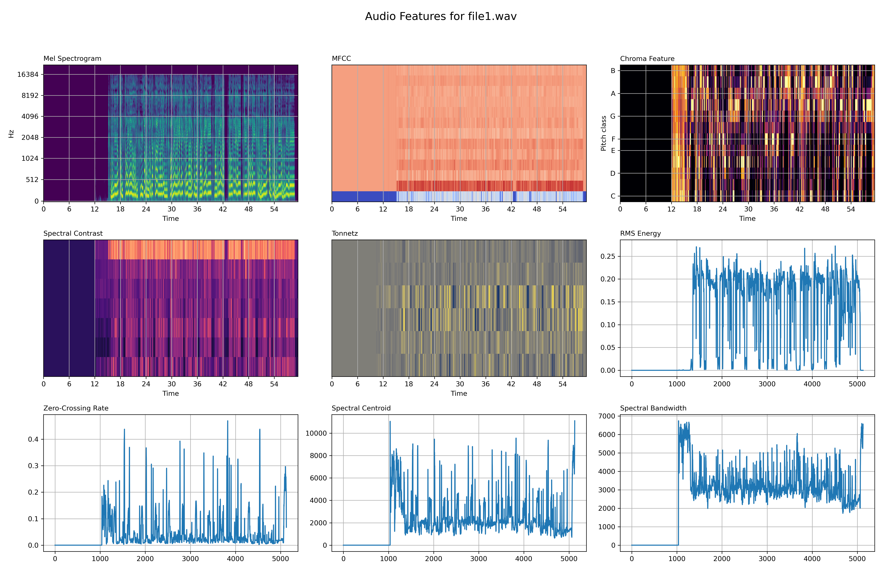Select the Spectral Centroid title

[x=361, y=408]
